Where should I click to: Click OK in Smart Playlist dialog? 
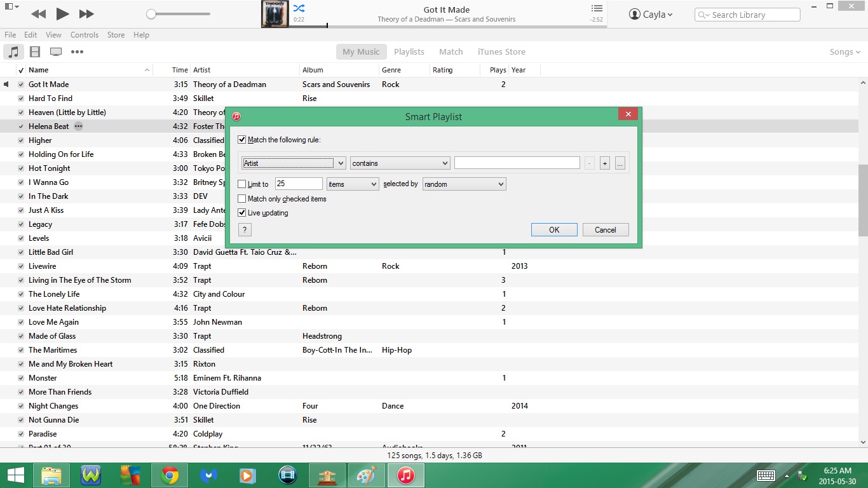click(554, 230)
